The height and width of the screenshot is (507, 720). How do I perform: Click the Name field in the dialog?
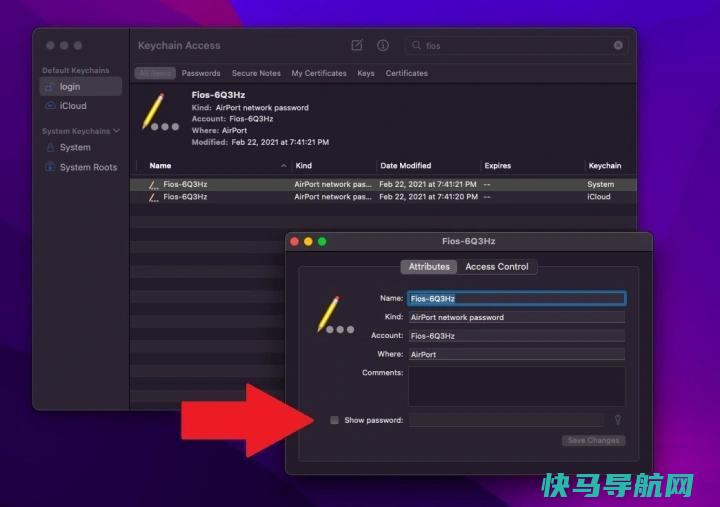517,299
